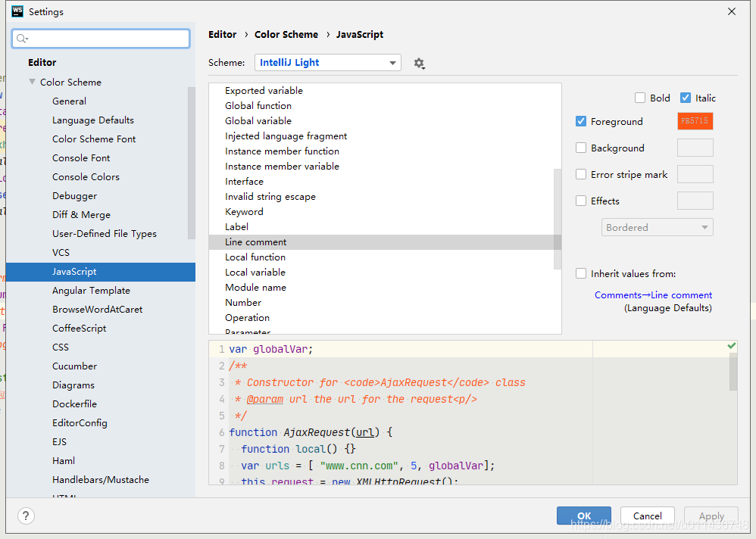Select 'Module name' in attributes list
The image size is (756, 539).
pyautogui.click(x=255, y=288)
